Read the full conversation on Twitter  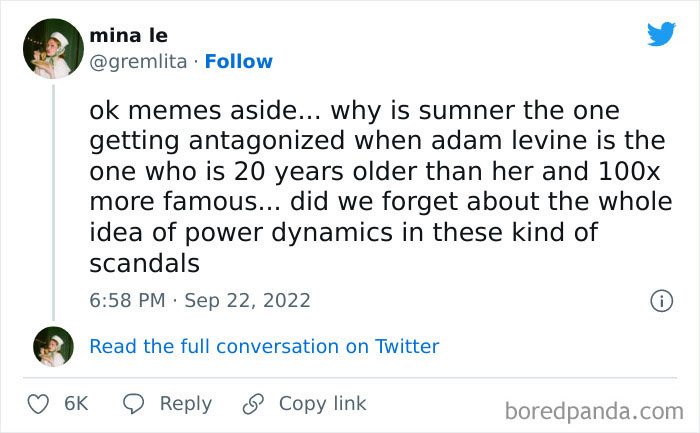[264, 346]
